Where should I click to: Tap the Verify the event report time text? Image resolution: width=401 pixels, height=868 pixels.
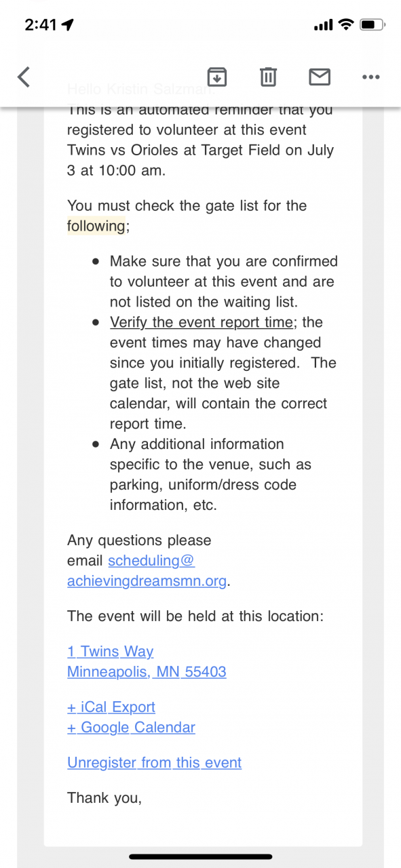tap(202, 322)
